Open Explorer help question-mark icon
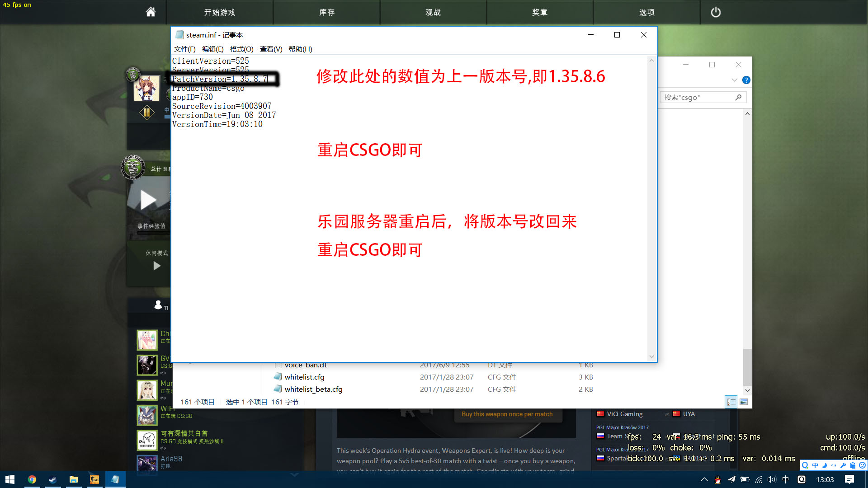 coord(746,80)
